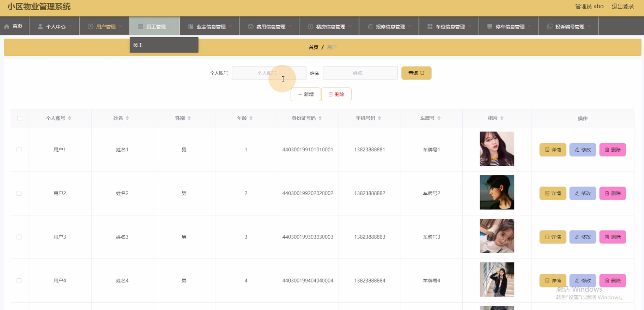Open the 楼房信息管理 menu item
The image size is (644, 310).
(330, 27)
